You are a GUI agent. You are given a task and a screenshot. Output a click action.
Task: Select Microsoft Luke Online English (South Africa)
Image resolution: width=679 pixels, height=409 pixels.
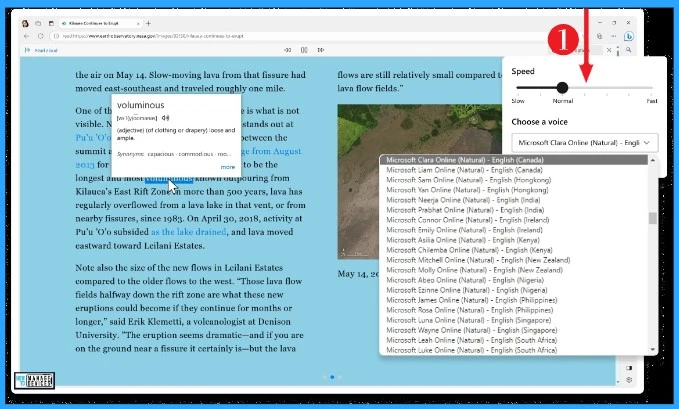pos(514,350)
